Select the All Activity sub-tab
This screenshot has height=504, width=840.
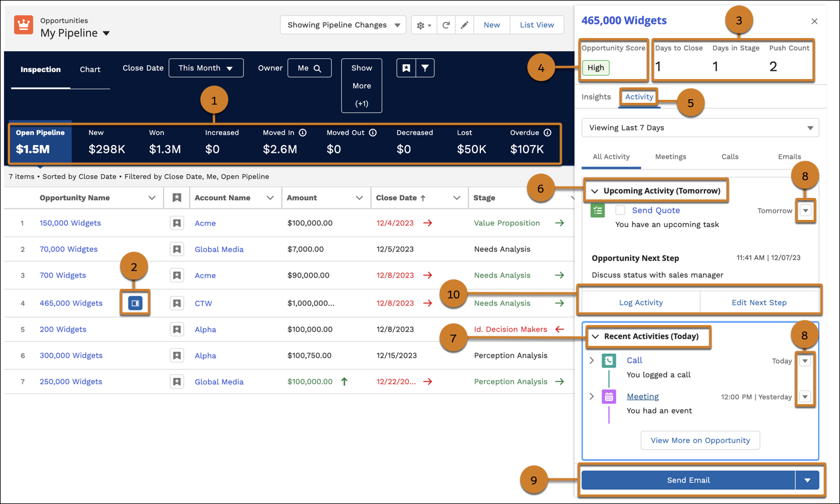pos(611,157)
